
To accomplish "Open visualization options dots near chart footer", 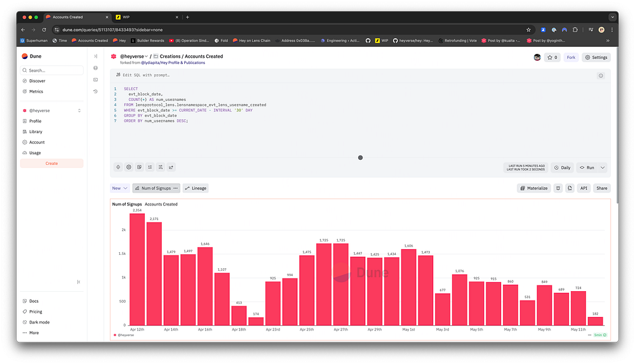I will click(x=590, y=335).
